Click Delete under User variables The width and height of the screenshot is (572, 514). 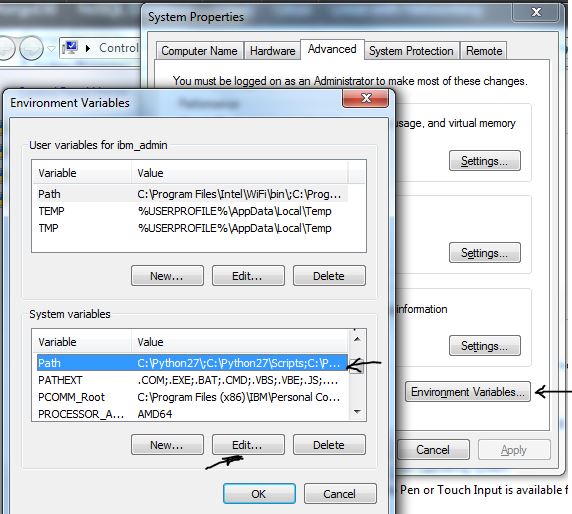tap(329, 276)
